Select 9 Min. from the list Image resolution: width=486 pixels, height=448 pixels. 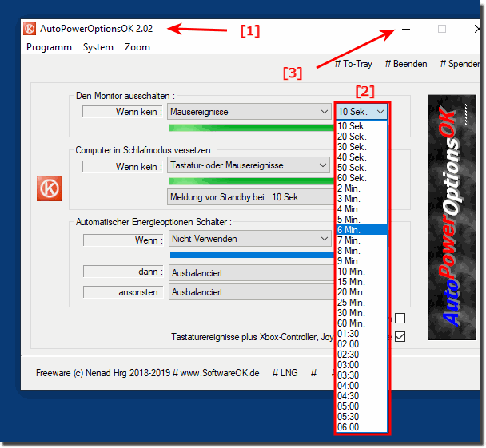362,261
